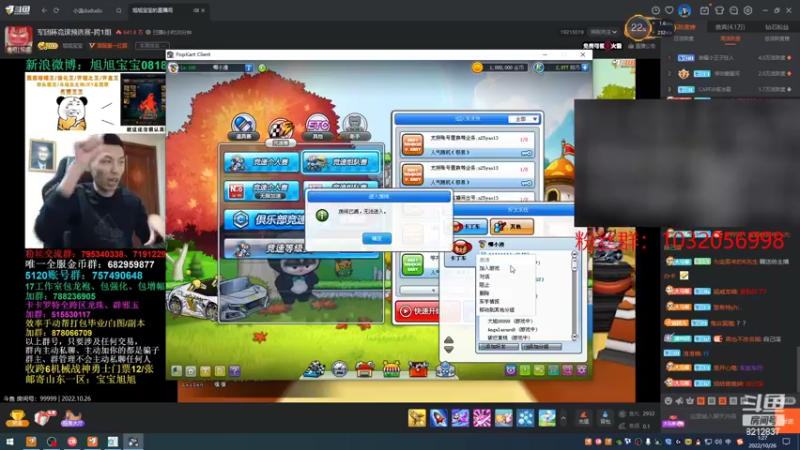Viewport: 800px width, 450px height.
Task: Open the shirt skin icon in Douyu header
Action: tap(719, 10)
